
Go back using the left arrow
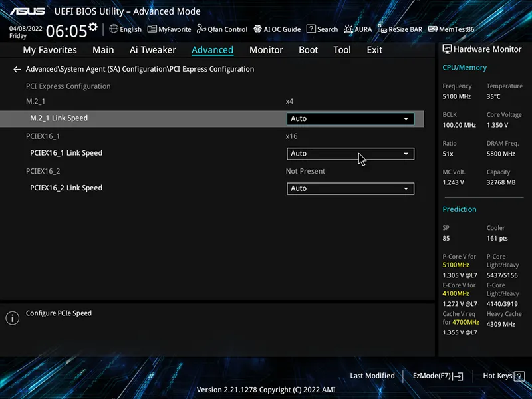pos(17,70)
